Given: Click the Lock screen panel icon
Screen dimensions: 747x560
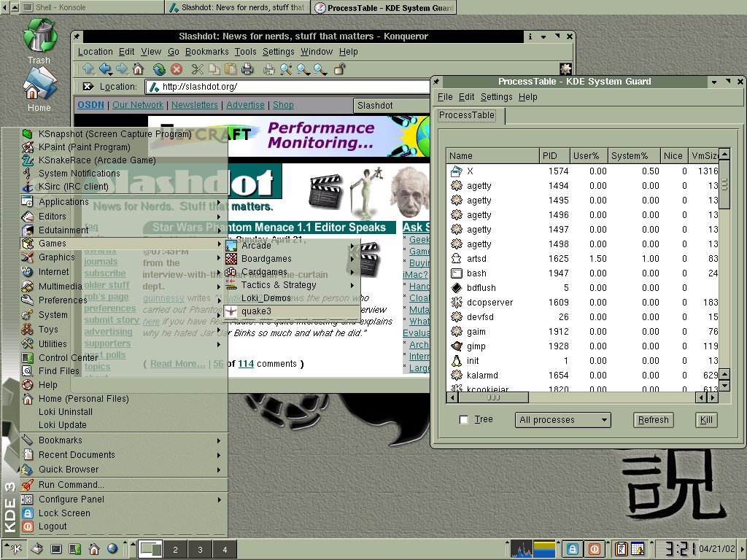Looking at the screenshot, I should click(572, 549).
